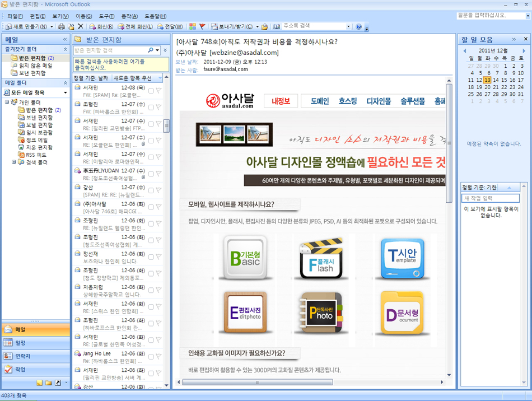Toggle category box on first 조형진 12-07 message
Viewport: 532px width, 401px height.
click(151, 108)
